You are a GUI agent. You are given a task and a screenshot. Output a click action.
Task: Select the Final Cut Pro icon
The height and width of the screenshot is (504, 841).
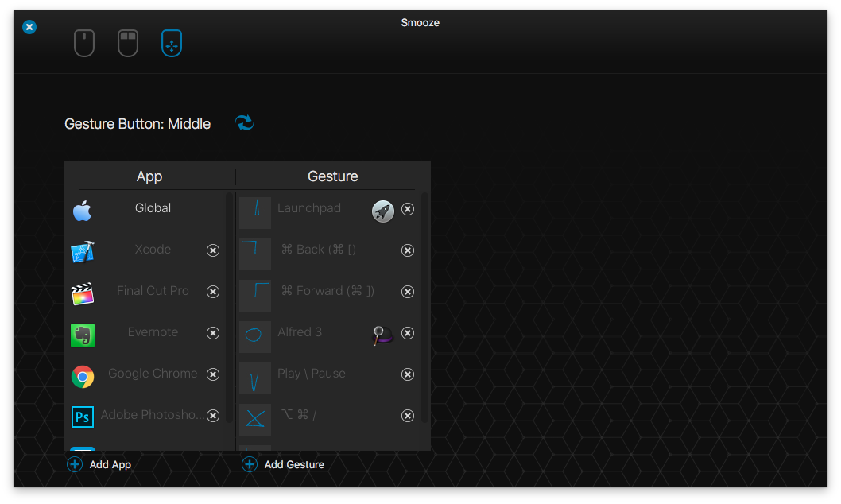83,294
